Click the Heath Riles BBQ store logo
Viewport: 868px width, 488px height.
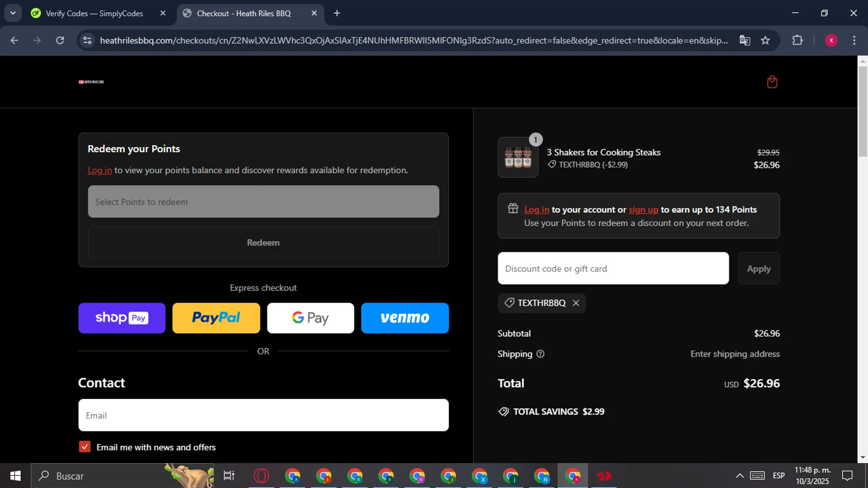tap(91, 82)
